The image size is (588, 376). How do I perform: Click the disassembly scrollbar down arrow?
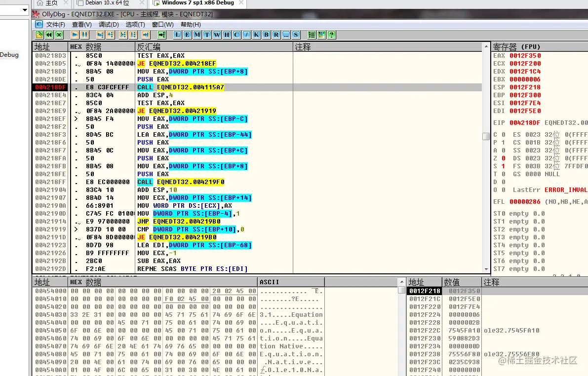pyautogui.click(x=486, y=269)
